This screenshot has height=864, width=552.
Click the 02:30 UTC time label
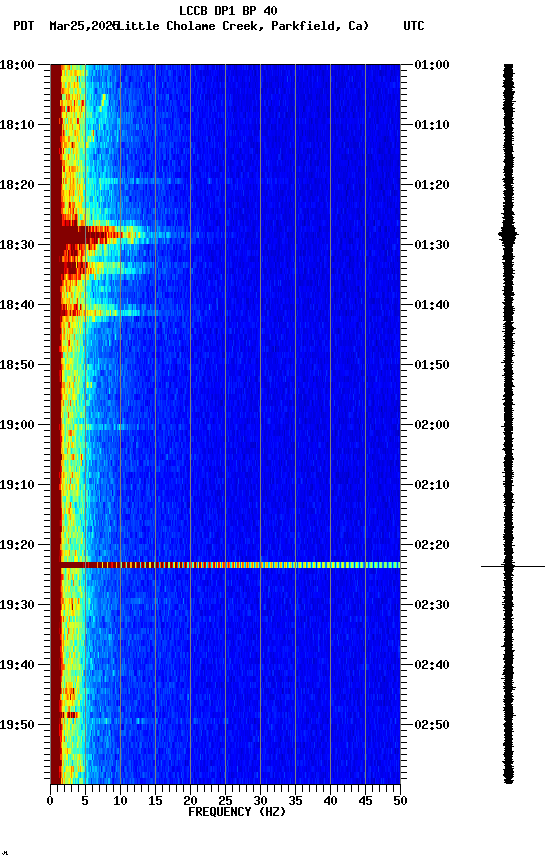tap(432, 605)
